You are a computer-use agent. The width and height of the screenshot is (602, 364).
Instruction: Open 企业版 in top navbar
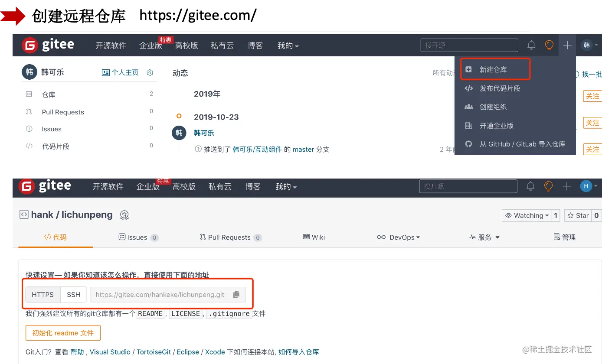[150, 45]
